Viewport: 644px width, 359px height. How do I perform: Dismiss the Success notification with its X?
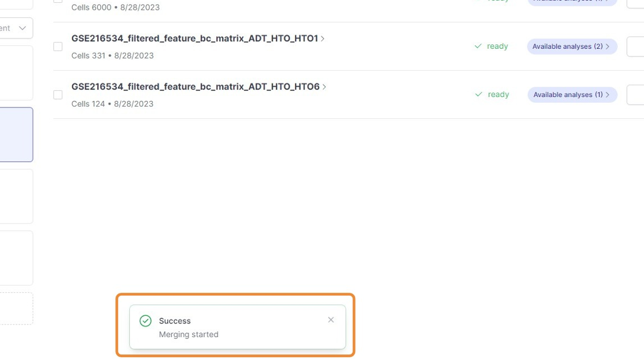coord(331,320)
